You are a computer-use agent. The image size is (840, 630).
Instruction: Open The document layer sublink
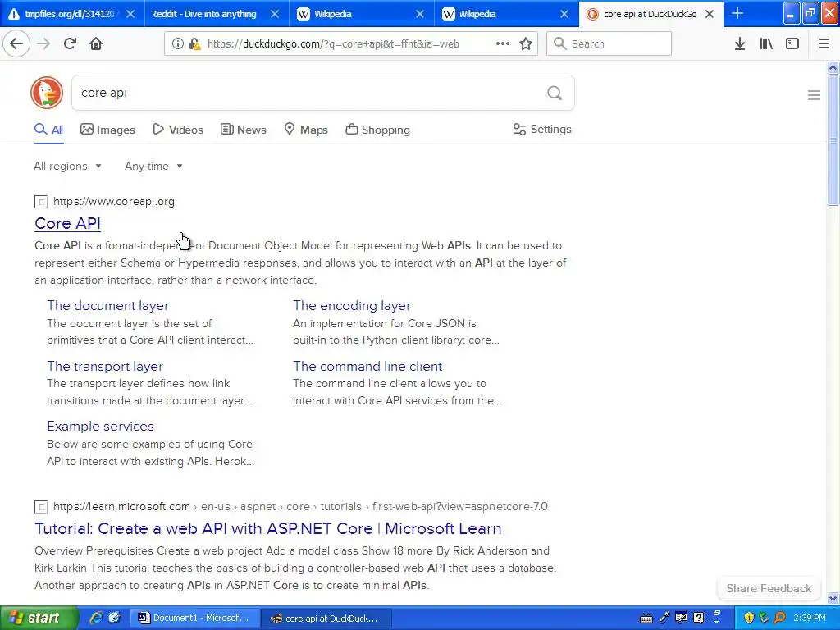(x=107, y=305)
